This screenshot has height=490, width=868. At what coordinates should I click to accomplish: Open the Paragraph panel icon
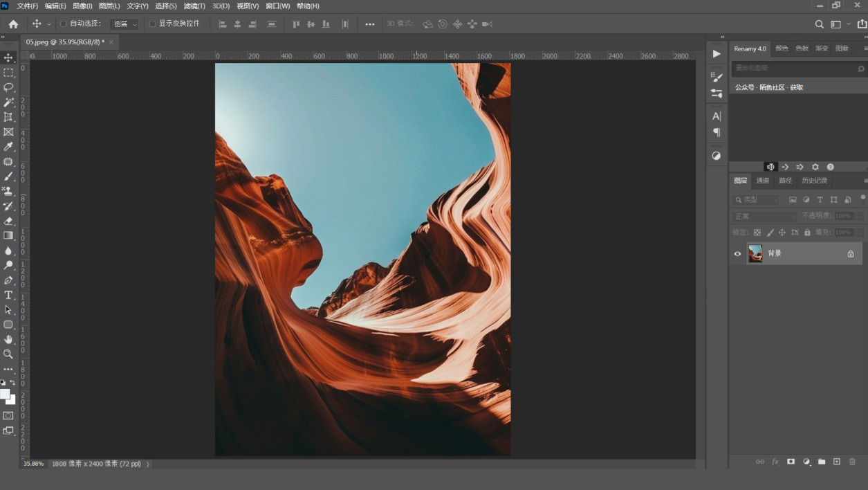[717, 132]
